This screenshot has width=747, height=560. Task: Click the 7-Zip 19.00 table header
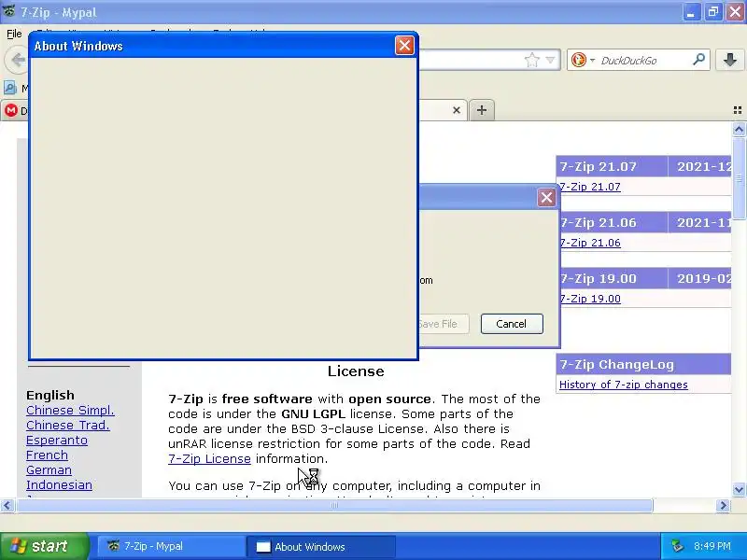click(612, 278)
